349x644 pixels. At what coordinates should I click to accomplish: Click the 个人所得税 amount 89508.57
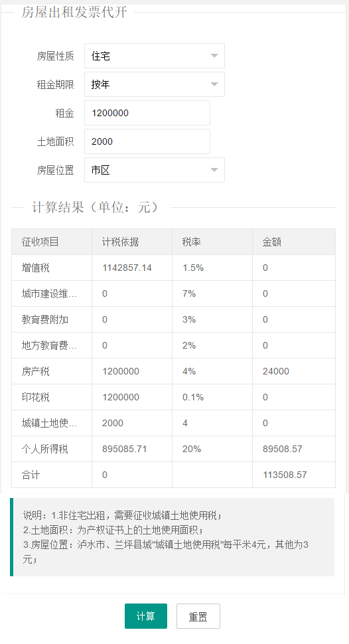coord(283,449)
